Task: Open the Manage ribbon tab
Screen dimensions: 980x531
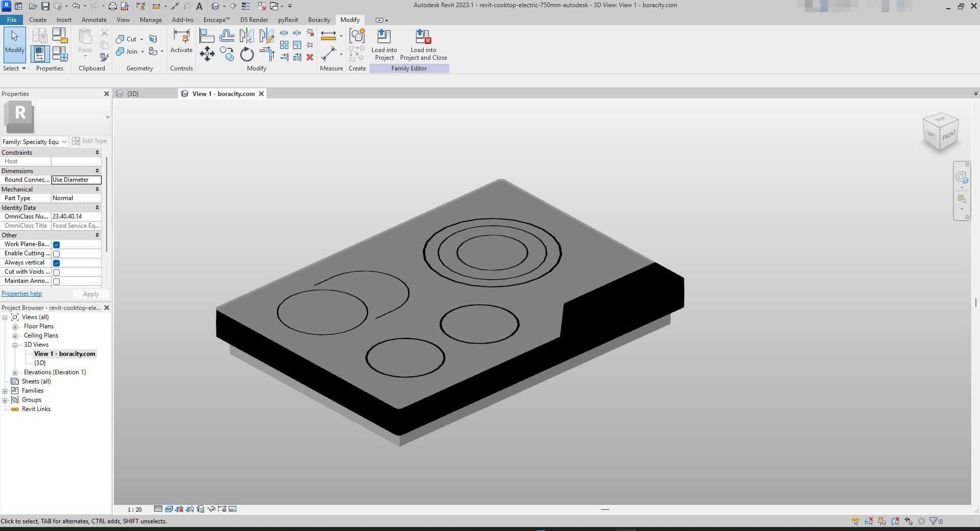Action: coord(151,20)
